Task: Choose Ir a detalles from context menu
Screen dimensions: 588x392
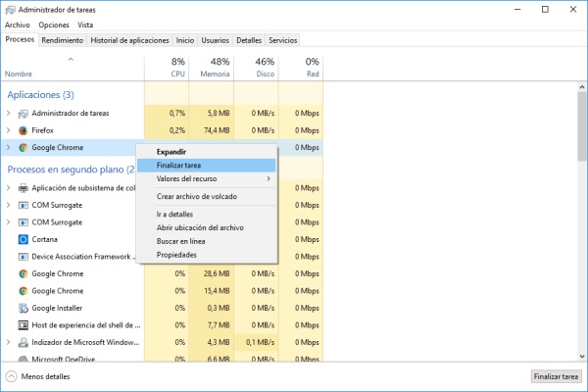Action: coord(175,214)
